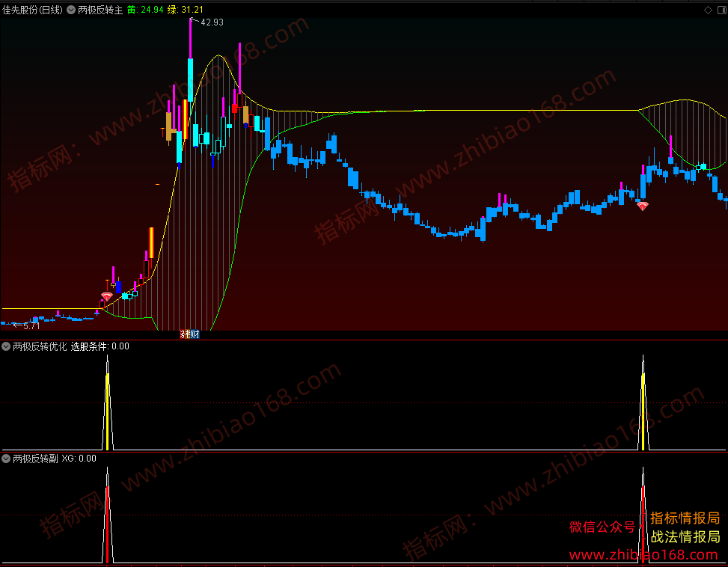Click the left yellow signal spike in 两极反转优化 panel

coord(107,412)
